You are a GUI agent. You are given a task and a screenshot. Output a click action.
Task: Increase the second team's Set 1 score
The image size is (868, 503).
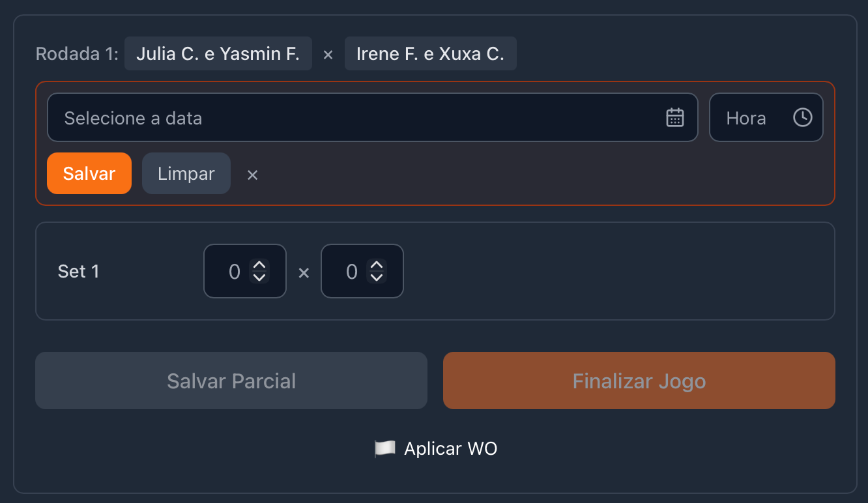[377, 265]
